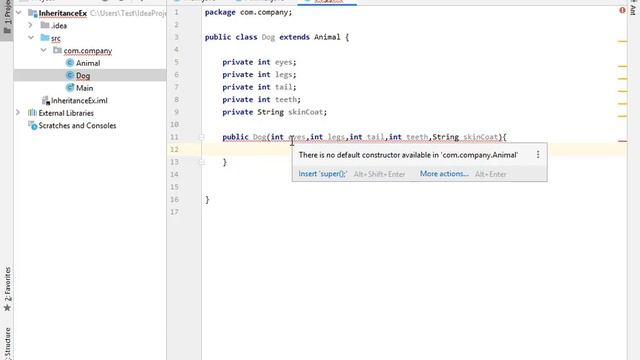Screen dimensions: 640x360
Task: Click 'skinCoat' field on line 9
Action: tap(305, 112)
